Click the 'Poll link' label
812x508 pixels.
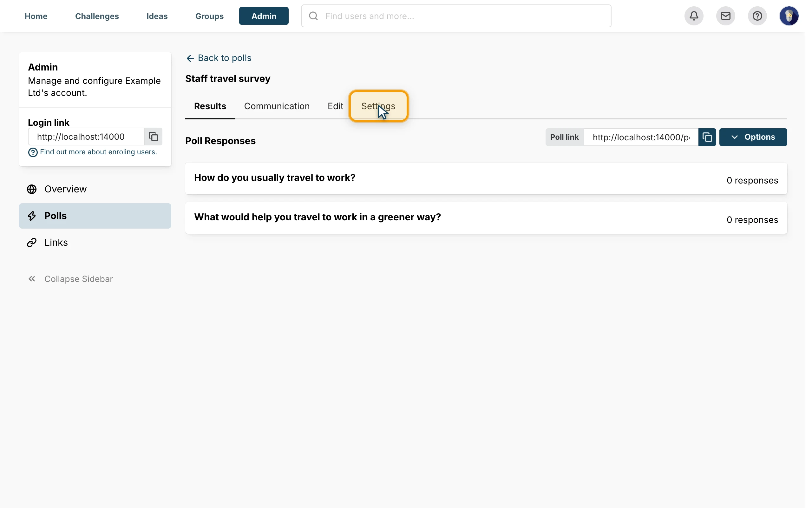point(564,137)
